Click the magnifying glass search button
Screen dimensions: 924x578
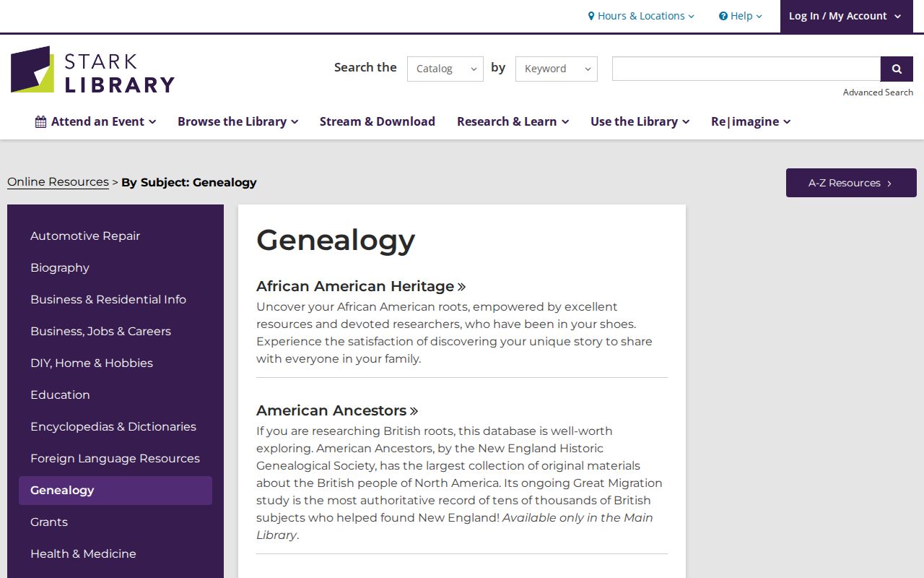coord(897,69)
